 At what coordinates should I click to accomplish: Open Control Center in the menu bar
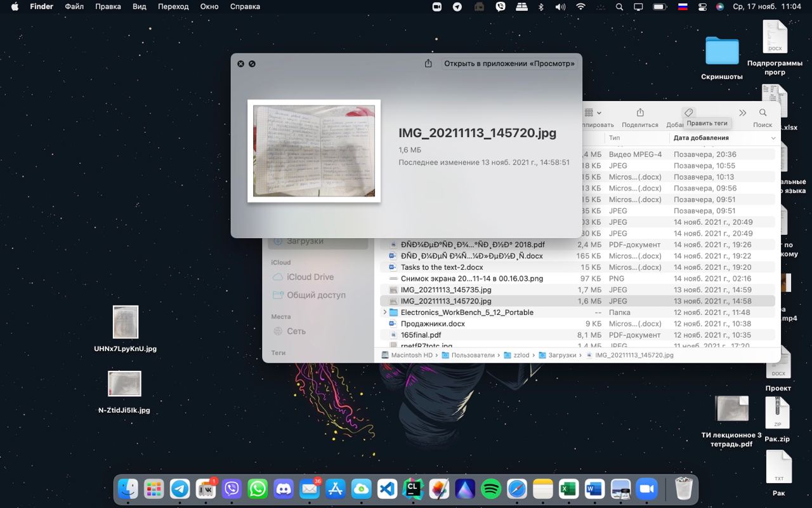pyautogui.click(x=702, y=6)
